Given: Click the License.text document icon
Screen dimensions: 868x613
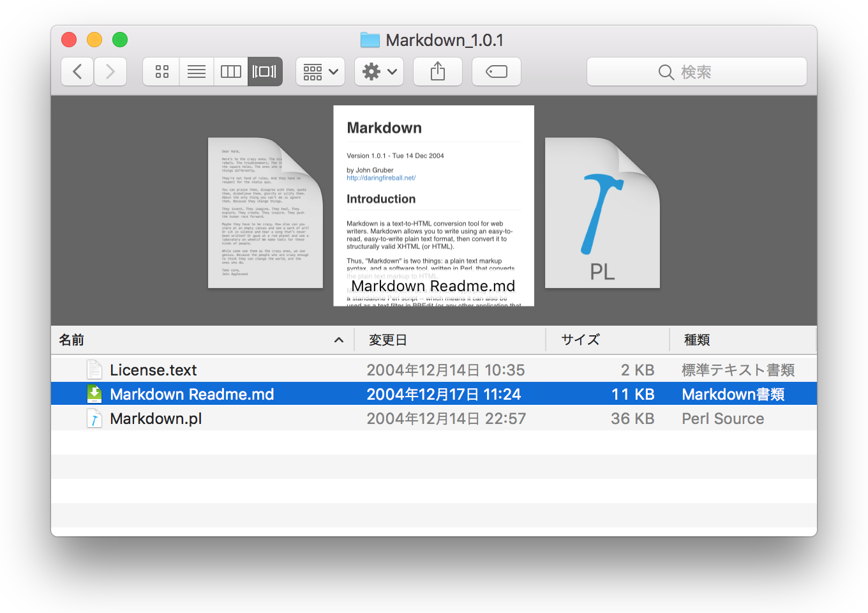Looking at the screenshot, I should (94, 370).
